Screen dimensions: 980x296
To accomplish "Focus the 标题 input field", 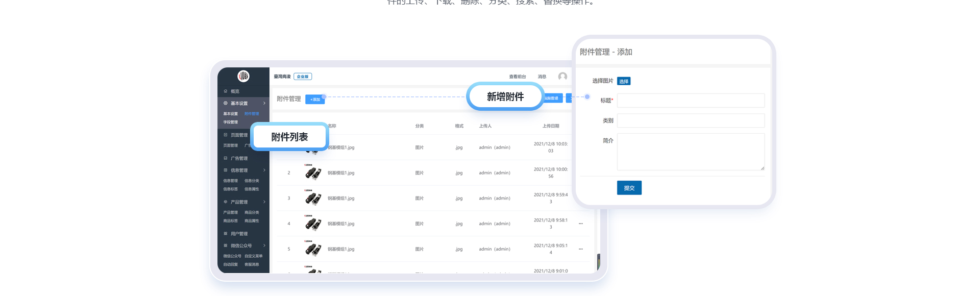I will [691, 101].
